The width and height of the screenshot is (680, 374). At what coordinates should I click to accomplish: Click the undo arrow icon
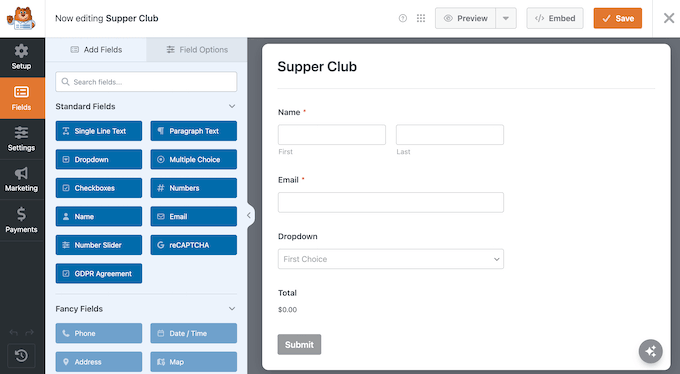(13, 333)
